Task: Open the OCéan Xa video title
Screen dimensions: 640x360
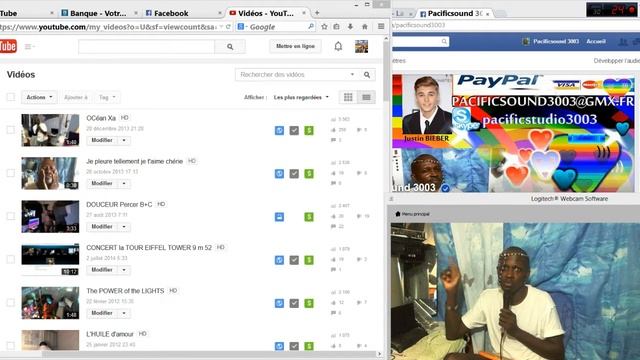Action: tap(101, 118)
